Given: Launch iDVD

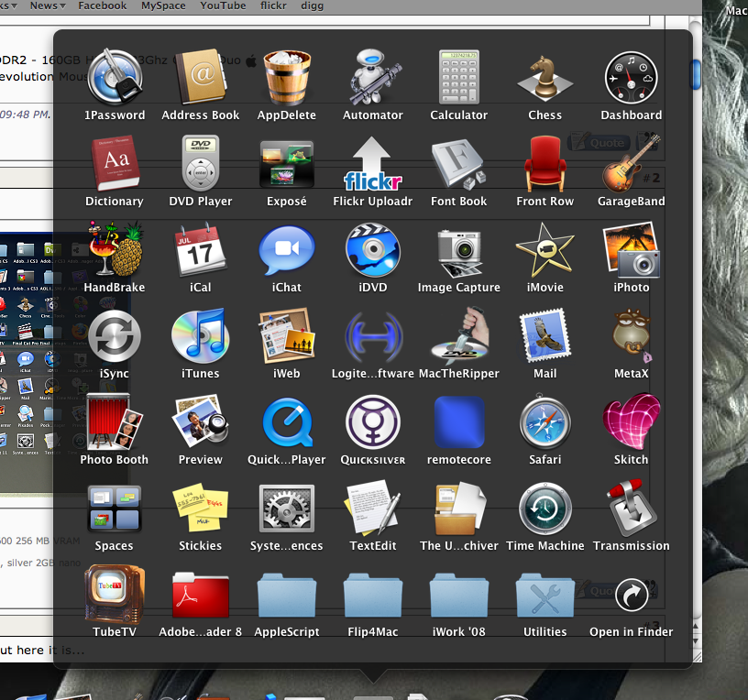Looking at the screenshot, I should pos(372,250).
